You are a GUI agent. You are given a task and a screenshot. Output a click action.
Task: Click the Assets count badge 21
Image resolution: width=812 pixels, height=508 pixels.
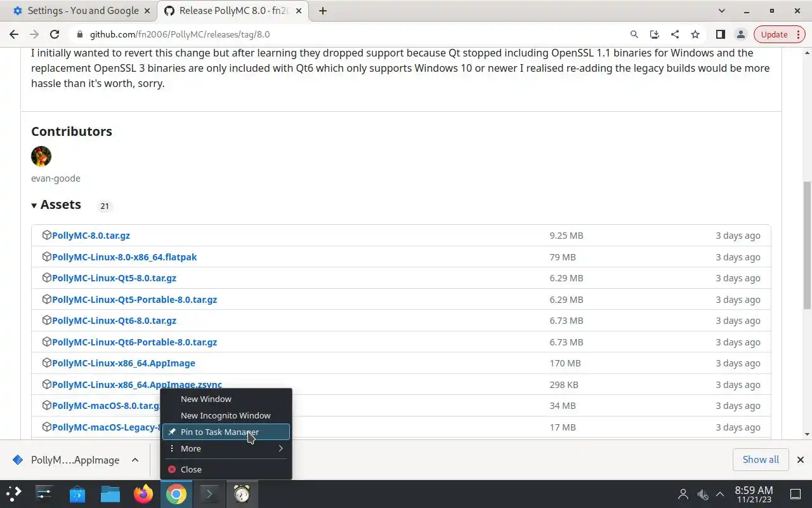coord(105,206)
